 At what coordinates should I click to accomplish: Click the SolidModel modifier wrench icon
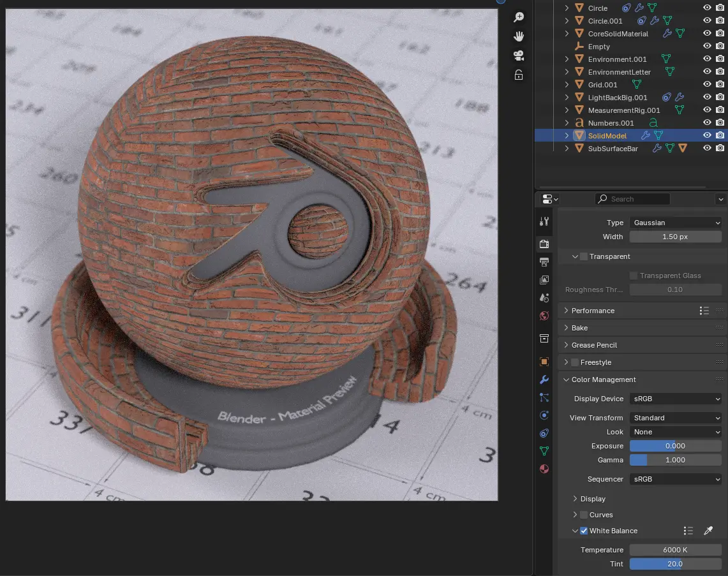(645, 135)
